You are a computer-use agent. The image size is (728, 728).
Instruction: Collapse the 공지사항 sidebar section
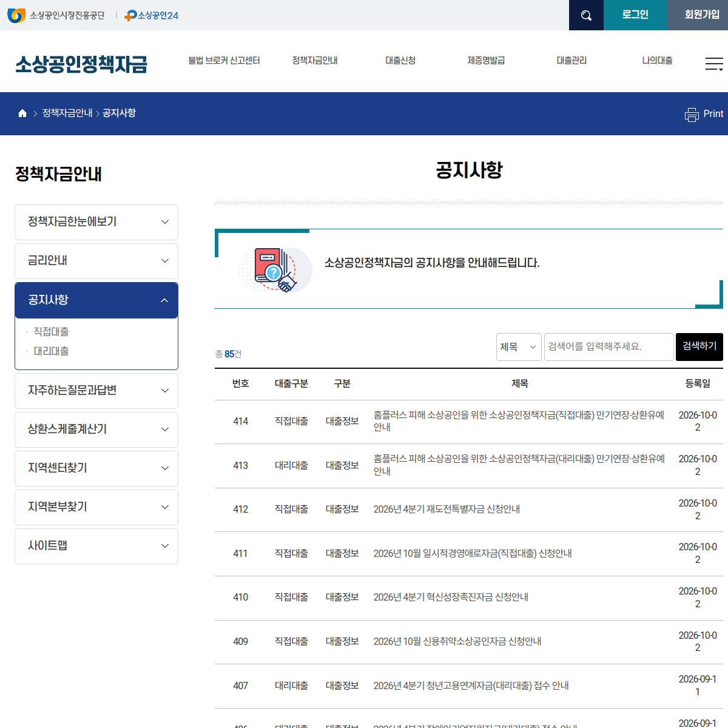(x=96, y=300)
